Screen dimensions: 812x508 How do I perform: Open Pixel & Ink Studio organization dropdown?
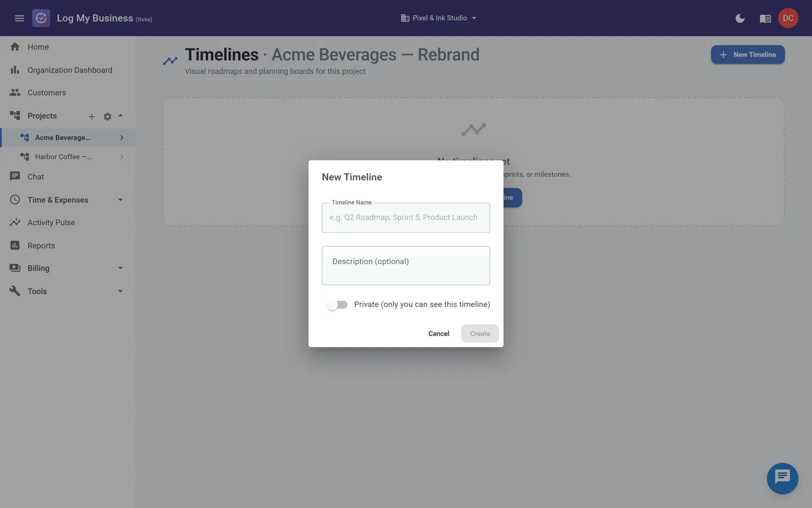click(438, 18)
